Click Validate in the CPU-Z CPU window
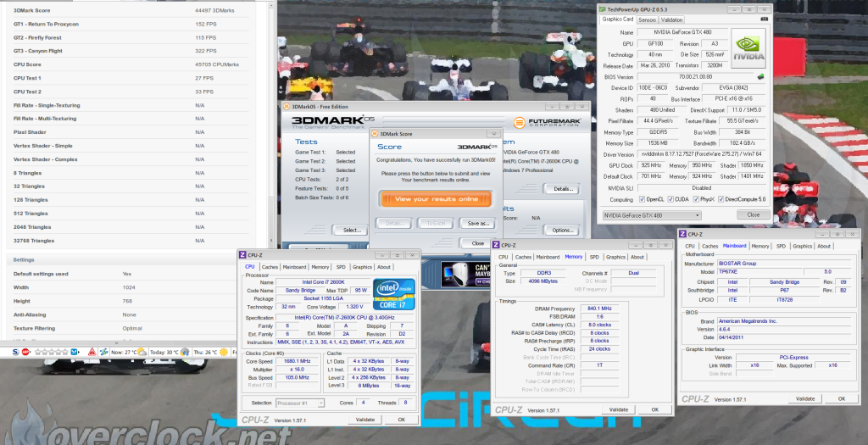 364,420
